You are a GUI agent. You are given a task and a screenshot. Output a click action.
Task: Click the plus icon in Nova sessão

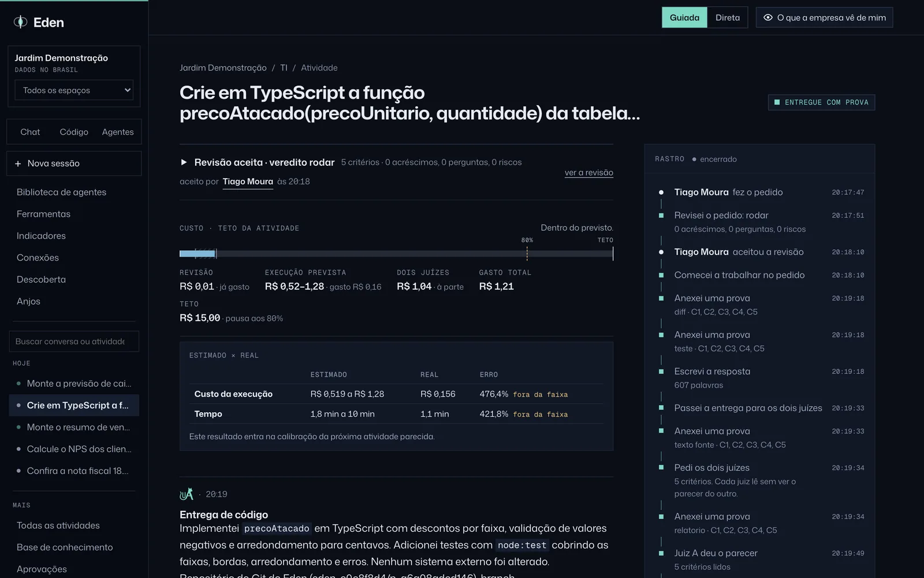coord(18,164)
